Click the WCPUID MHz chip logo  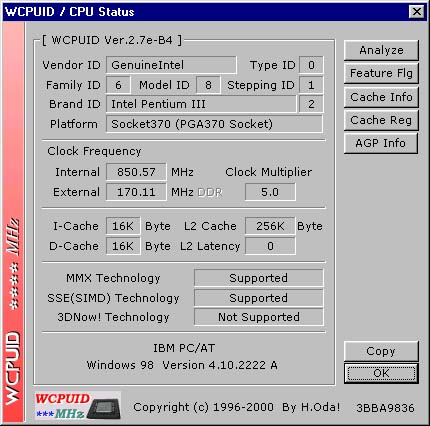pyautogui.click(x=78, y=406)
